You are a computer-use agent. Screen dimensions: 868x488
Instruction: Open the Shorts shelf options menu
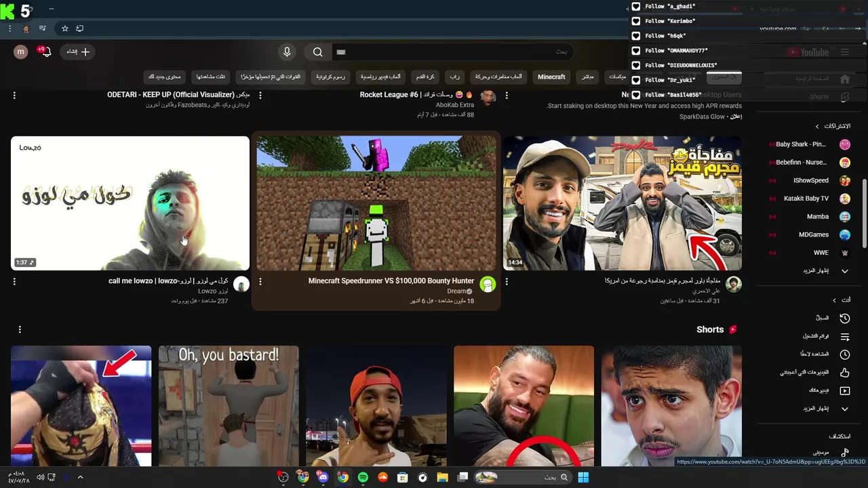click(x=20, y=329)
